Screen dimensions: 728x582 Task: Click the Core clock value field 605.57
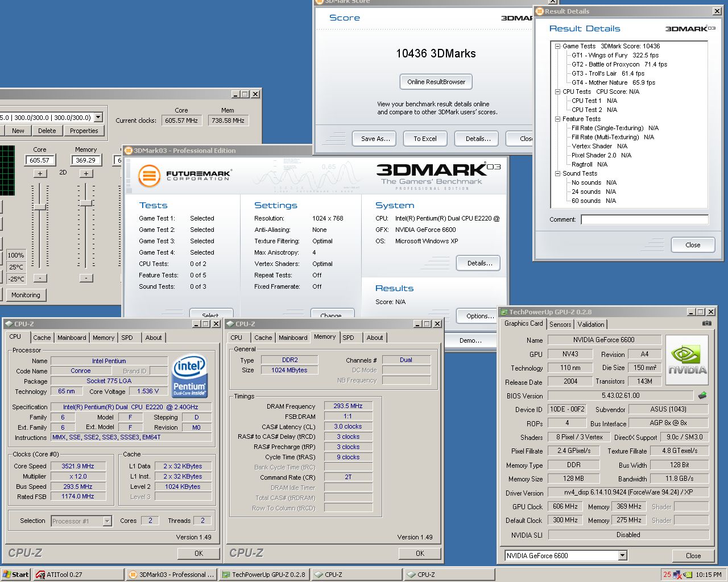click(x=40, y=160)
